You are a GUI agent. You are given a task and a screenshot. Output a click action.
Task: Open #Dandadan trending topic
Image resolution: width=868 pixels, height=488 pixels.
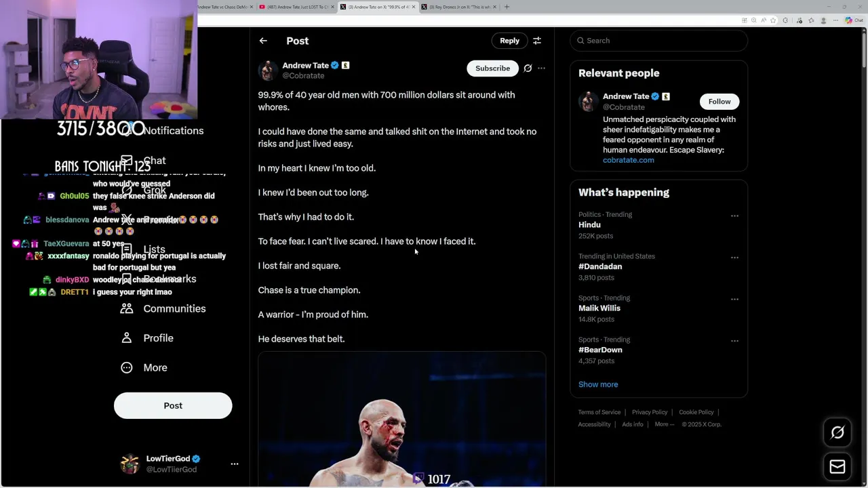[658, 267]
